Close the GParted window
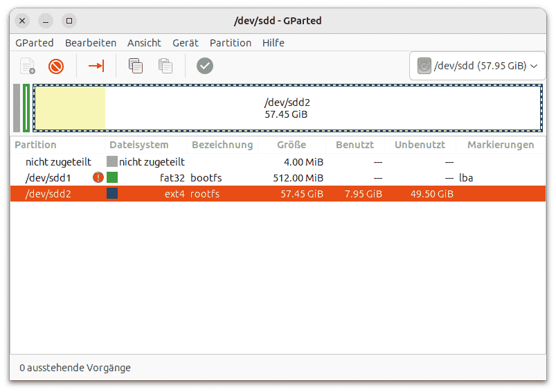Image resolution: width=556 pixels, height=392 pixels. [x=22, y=21]
